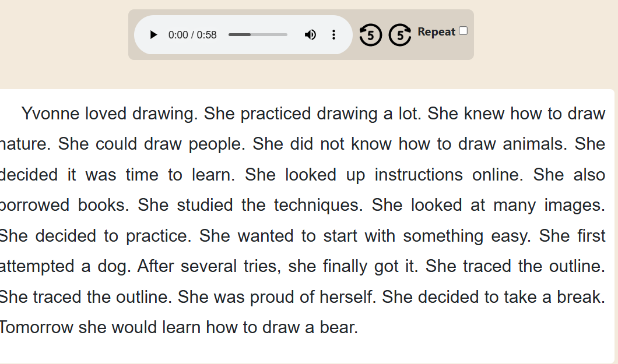The height and width of the screenshot is (364, 618).
Task: Skip audio forward 5 seconds
Action: (400, 35)
